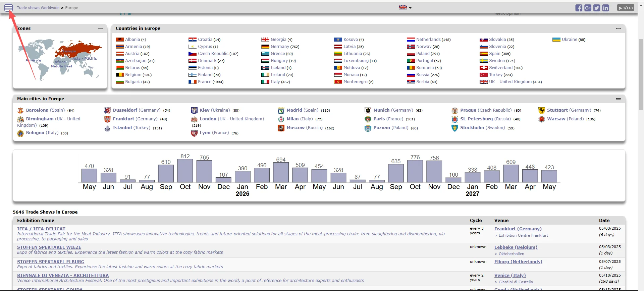
Task: Collapse the Countries in Europe panel
Action: 618,28
